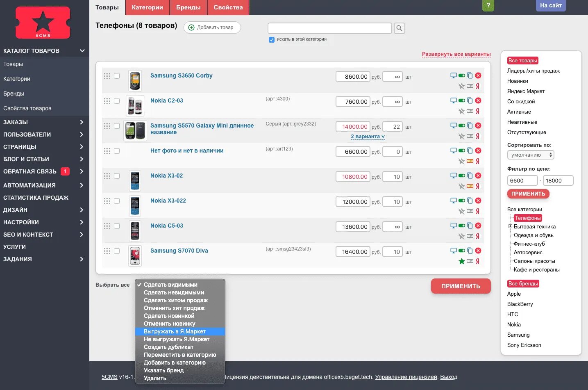The image size is (588, 390).
Task: Click the minimum price field showing 6600
Action: (x=522, y=180)
